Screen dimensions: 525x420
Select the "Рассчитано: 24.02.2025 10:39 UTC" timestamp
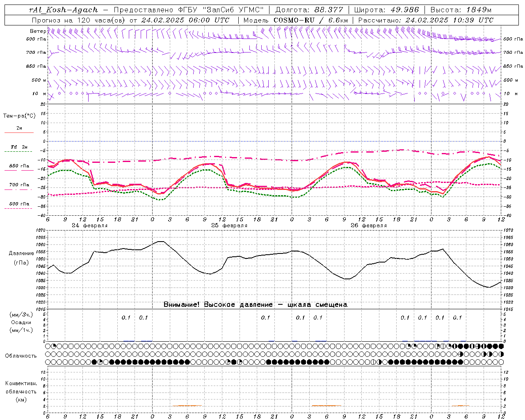tap(426, 20)
